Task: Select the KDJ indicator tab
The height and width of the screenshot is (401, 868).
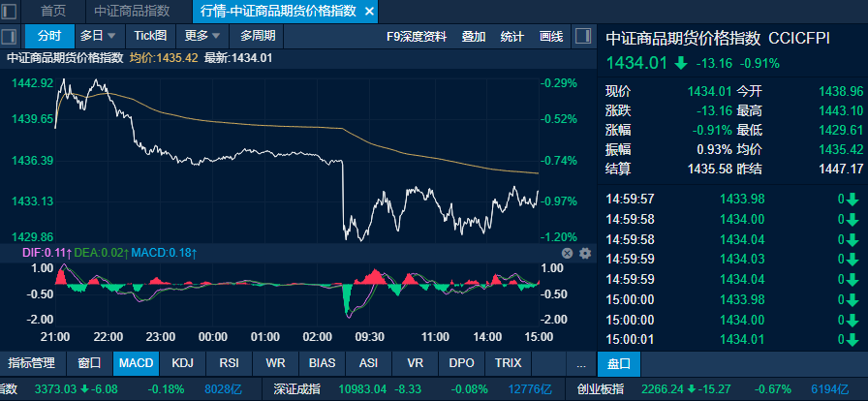Action: [182, 364]
